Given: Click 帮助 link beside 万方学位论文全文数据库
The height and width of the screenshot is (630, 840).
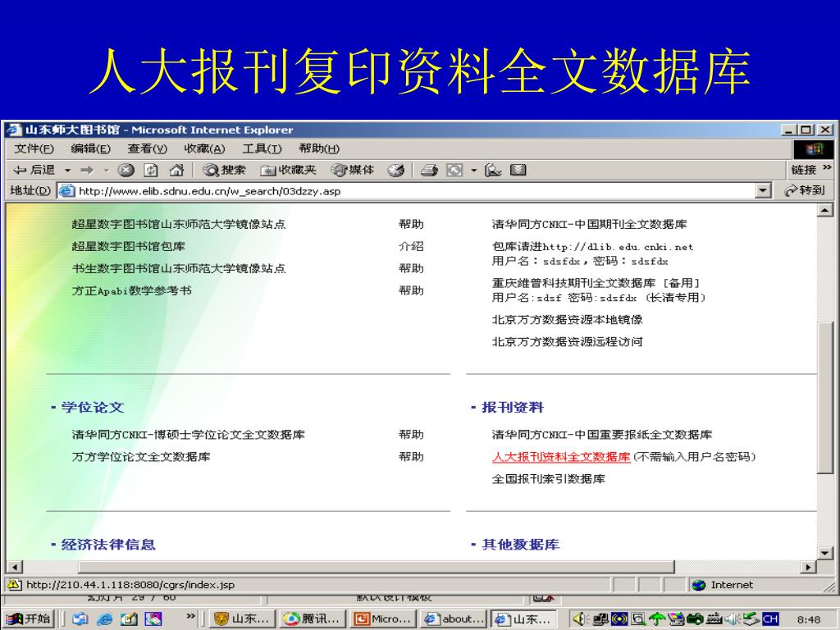Looking at the screenshot, I should click(411, 457).
